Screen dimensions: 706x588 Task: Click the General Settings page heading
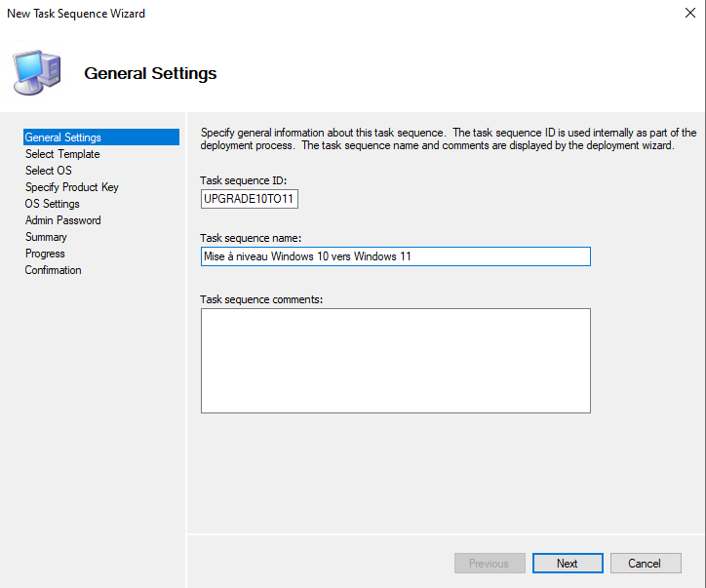(x=150, y=73)
